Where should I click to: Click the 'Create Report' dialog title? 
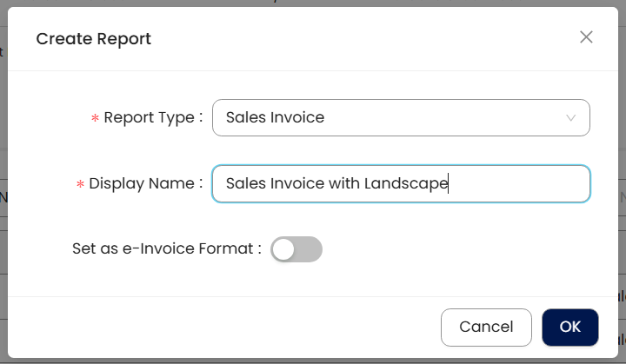coord(93,38)
